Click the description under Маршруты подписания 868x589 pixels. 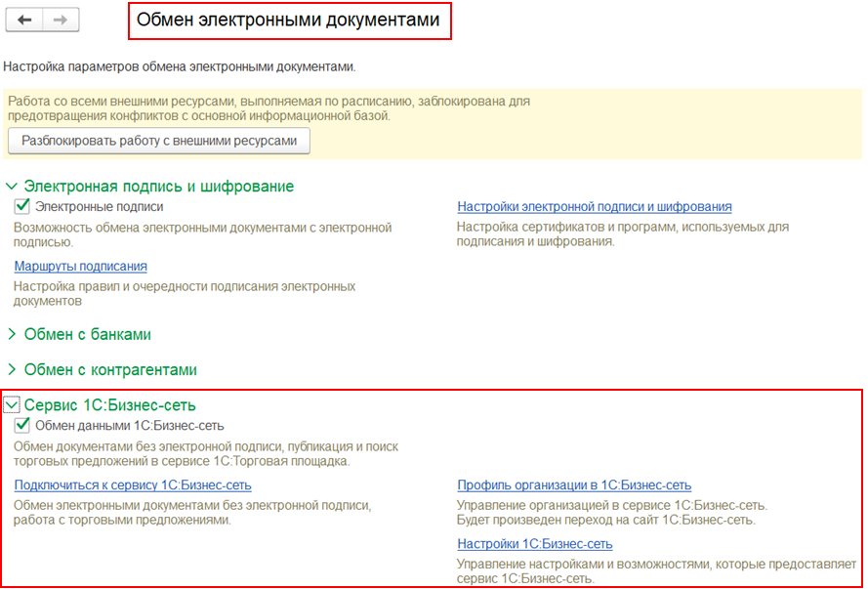coord(185,294)
